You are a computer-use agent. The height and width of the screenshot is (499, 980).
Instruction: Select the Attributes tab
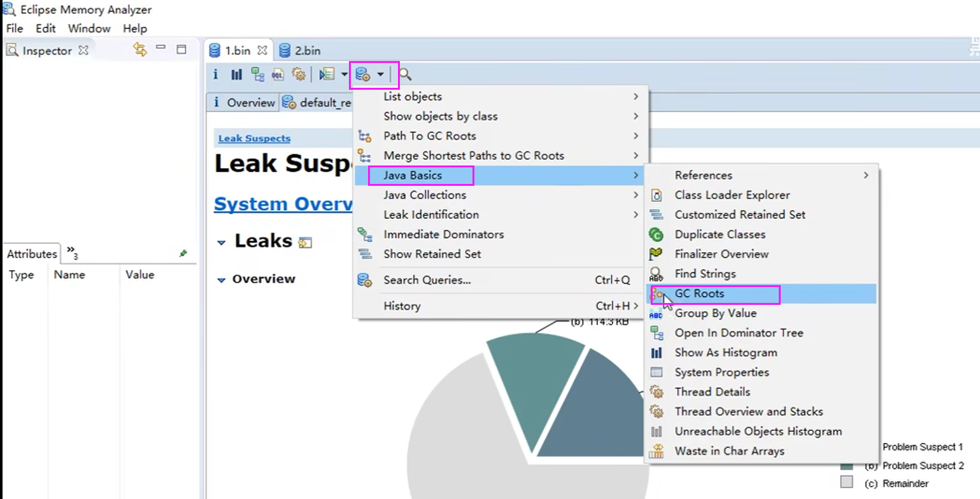pos(32,254)
